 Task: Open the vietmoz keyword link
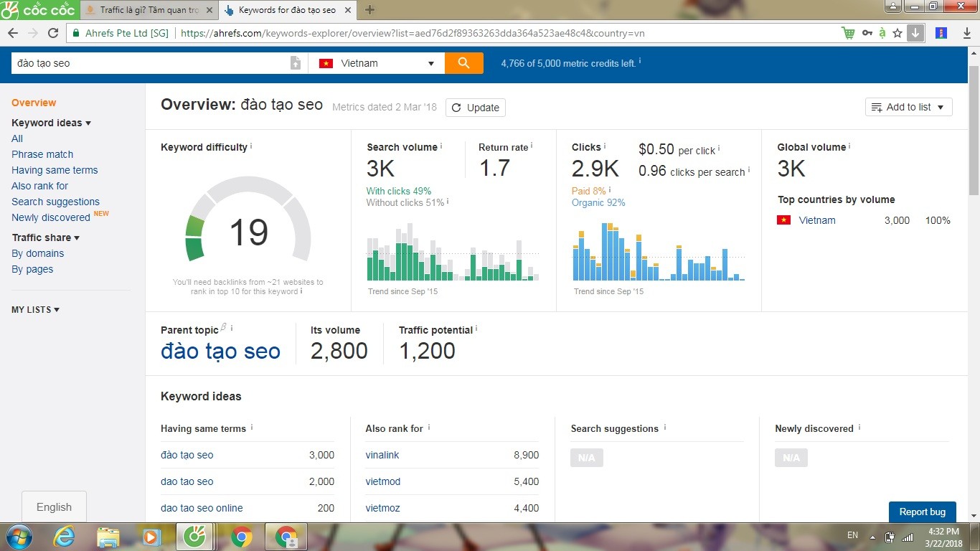point(382,508)
